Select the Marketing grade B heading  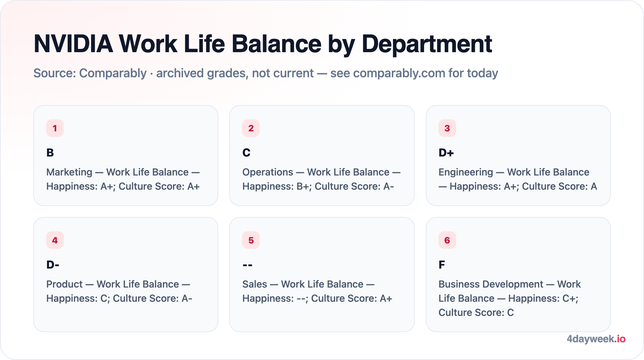(x=50, y=153)
